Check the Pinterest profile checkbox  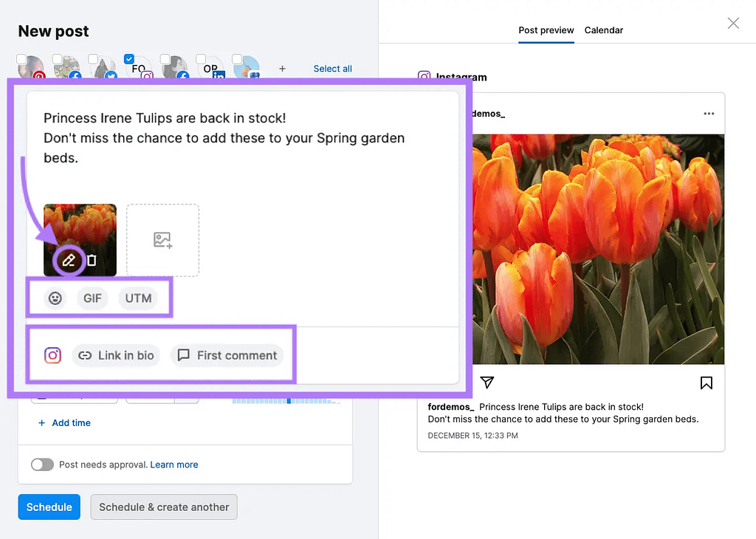22,59
